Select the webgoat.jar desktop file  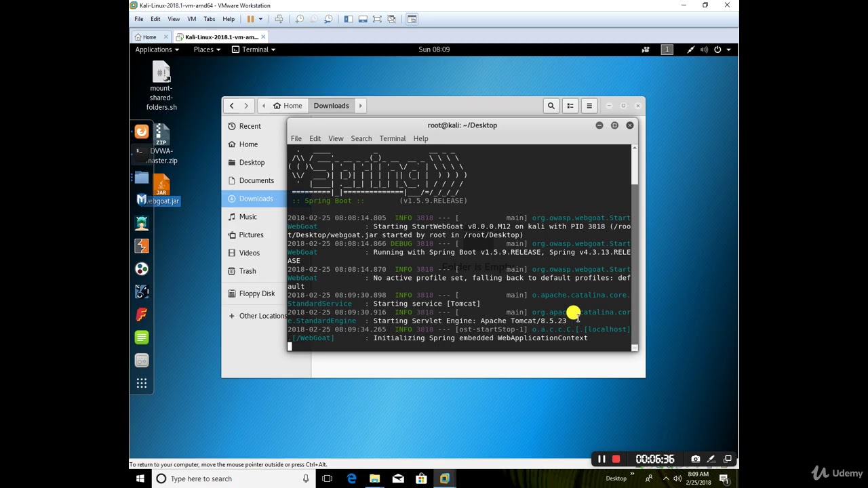161,190
